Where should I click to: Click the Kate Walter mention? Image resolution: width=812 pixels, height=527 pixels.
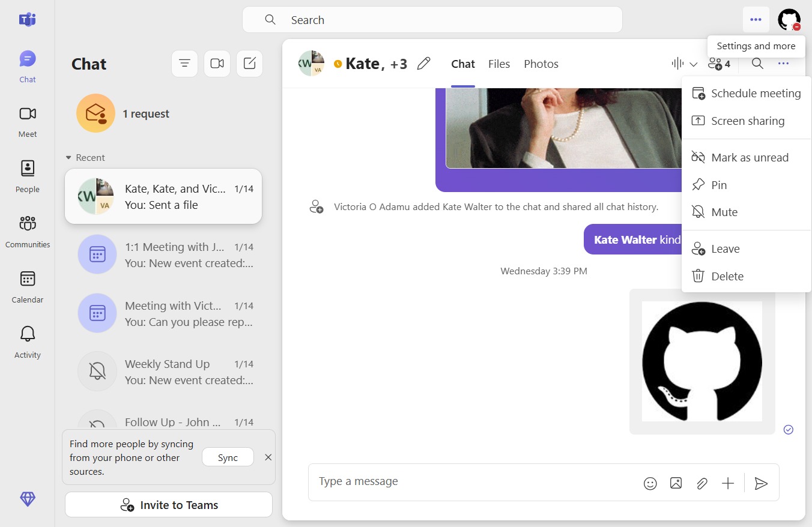point(625,239)
